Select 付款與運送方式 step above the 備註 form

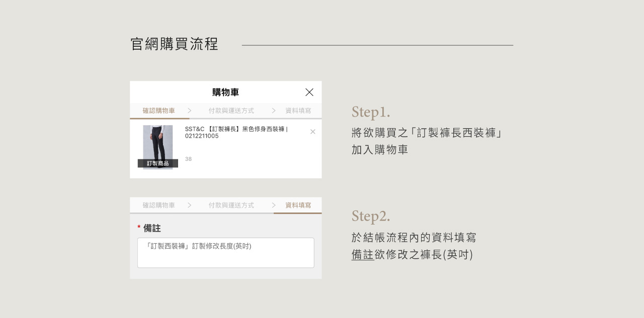coord(231,205)
